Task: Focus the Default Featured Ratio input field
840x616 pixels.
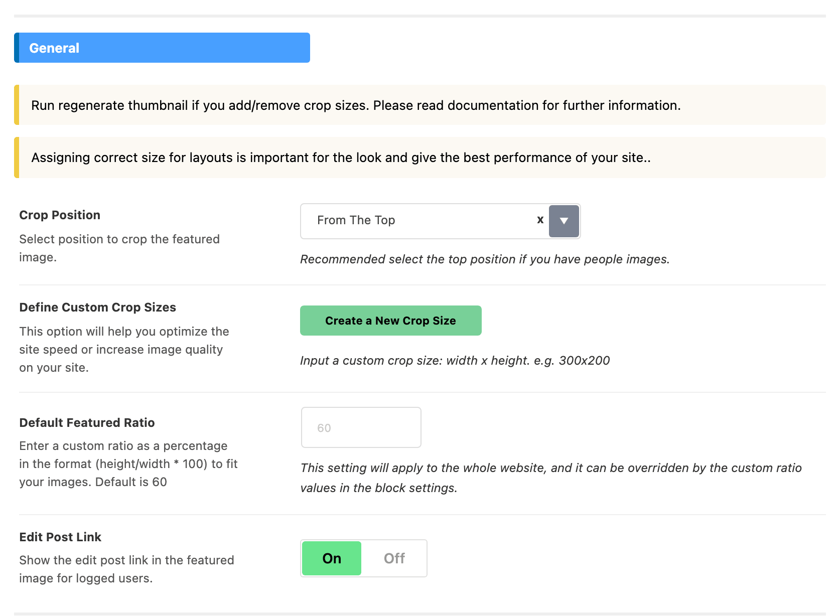Action: click(x=361, y=427)
